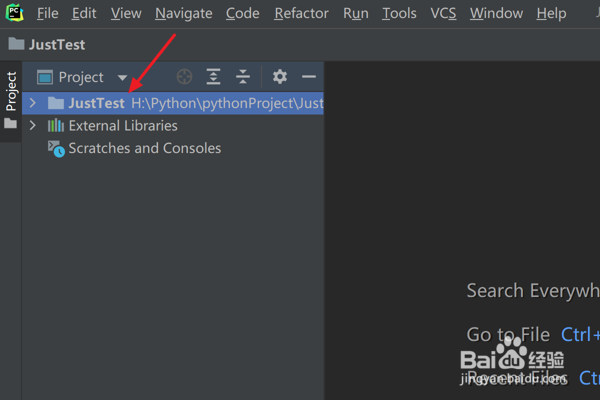The width and height of the screenshot is (600, 400).
Task: Click the Search Everywhere hint text
Action: tap(533, 291)
